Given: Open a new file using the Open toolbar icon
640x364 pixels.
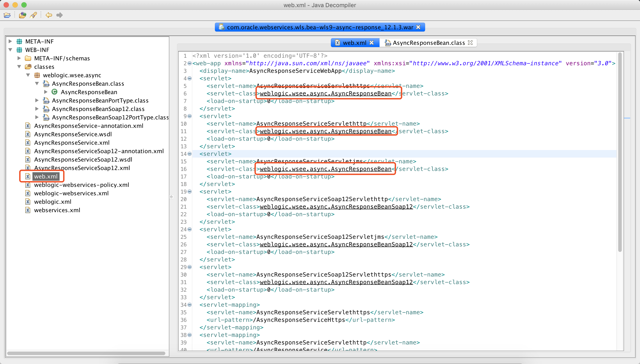Looking at the screenshot, I should tap(7, 15).
